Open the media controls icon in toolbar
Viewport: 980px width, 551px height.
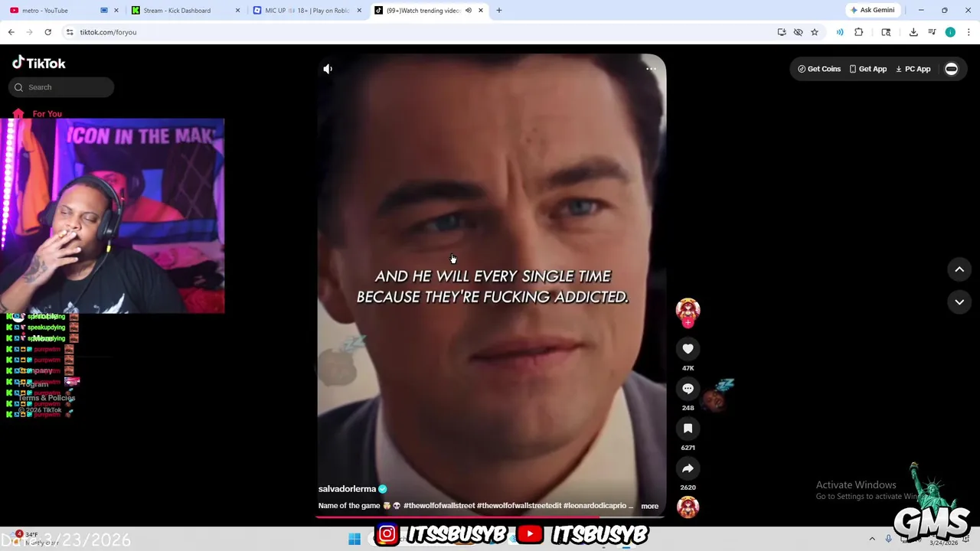pyautogui.click(x=932, y=32)
